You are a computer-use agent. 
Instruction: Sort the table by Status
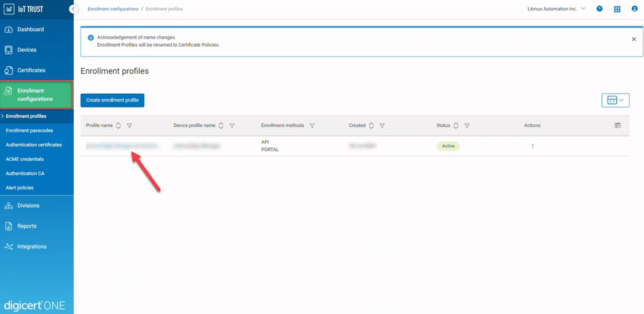click(456, 126)
